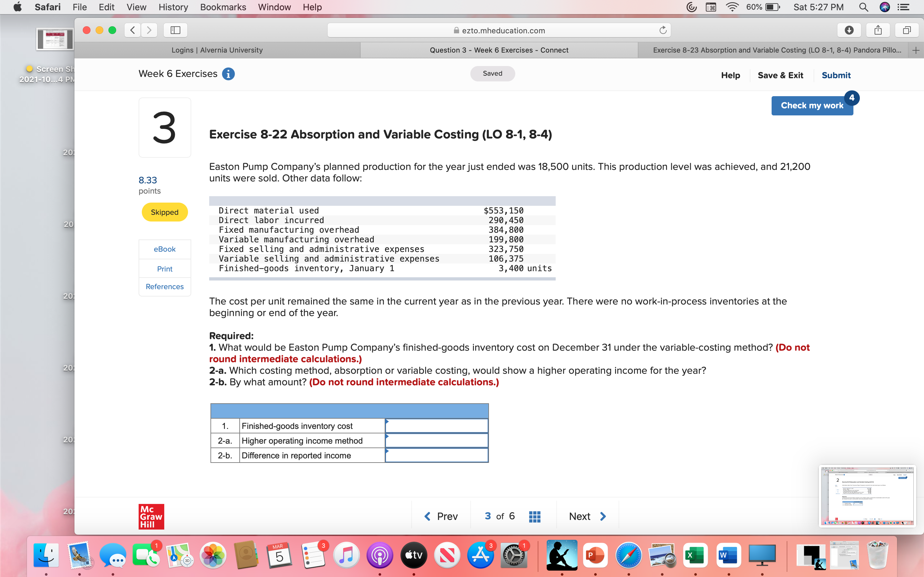The image size is (924, 577).
Task: Reload the page using the address bar icon
Action: coord(663,30)
